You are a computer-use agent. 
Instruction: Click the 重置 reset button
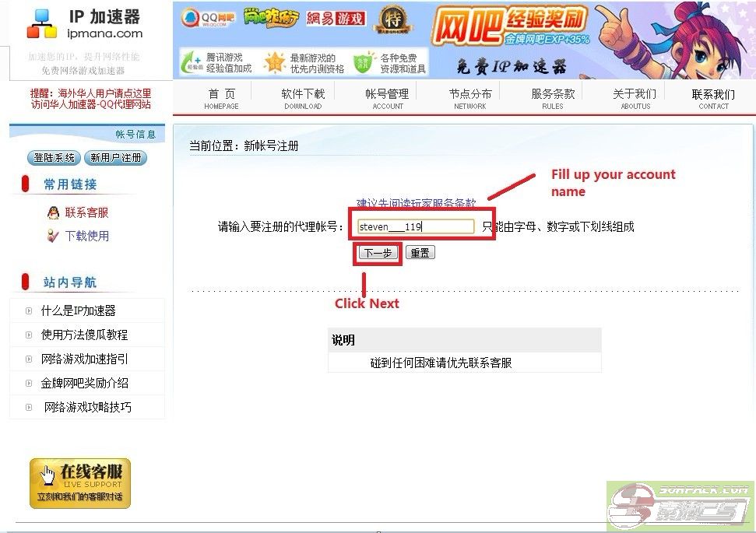click(420, 253)
